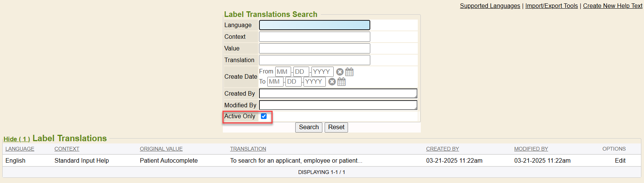644x183 pixels.
Task: Sort results by Translation column
Action: (248, 149)
